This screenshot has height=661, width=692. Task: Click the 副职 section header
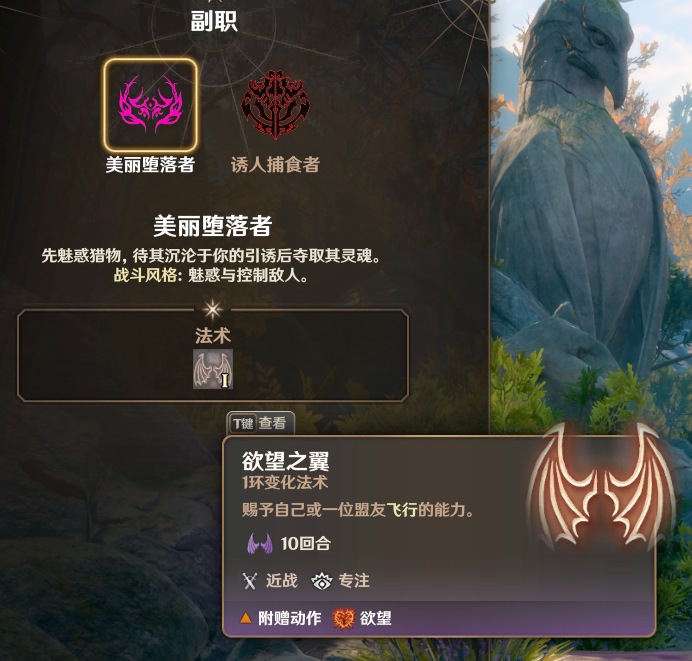(214, 21)
